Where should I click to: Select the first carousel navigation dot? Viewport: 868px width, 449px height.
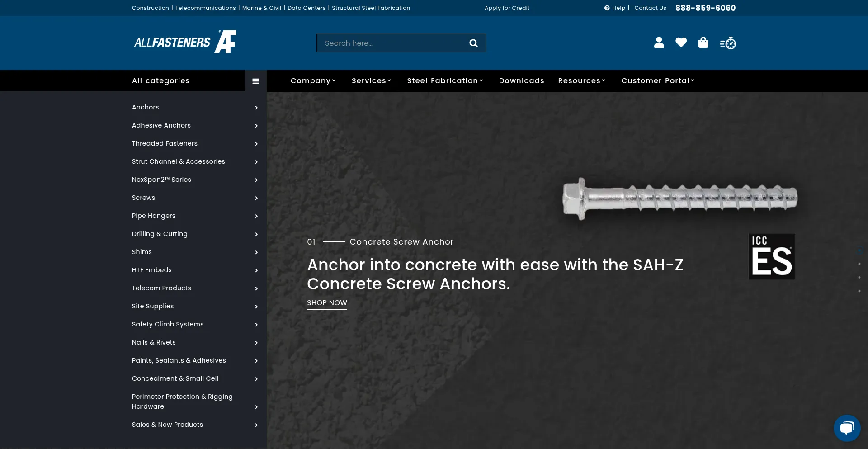pos(859,251)
